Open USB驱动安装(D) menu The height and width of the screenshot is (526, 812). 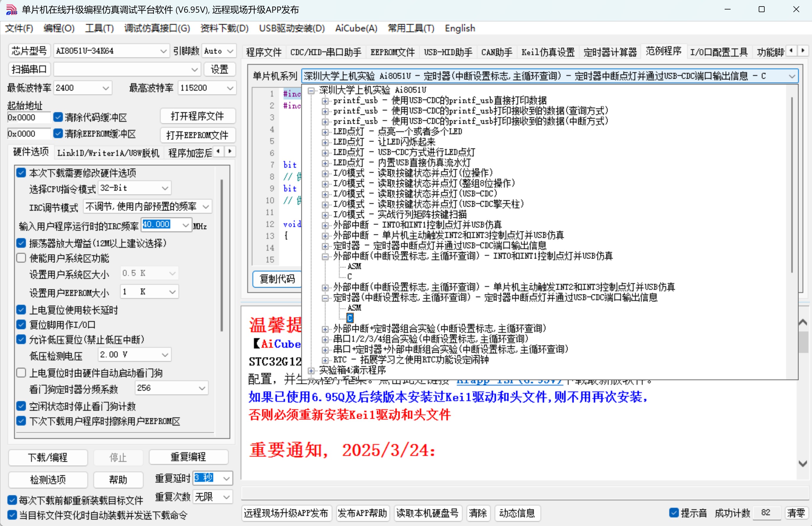pos(292,28)
